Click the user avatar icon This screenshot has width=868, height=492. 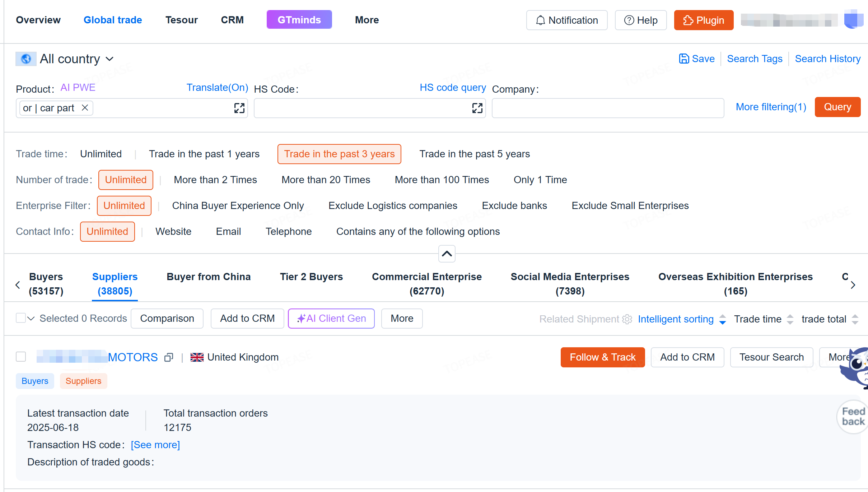pos(854,19)
